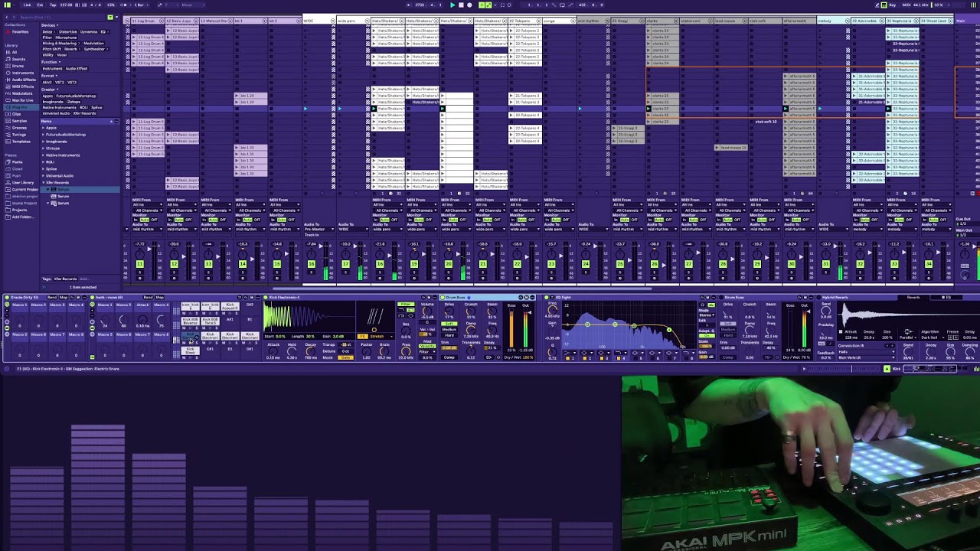Open the Max for Live category
This screenshot has height=551, width=980.
coord(21,100)
